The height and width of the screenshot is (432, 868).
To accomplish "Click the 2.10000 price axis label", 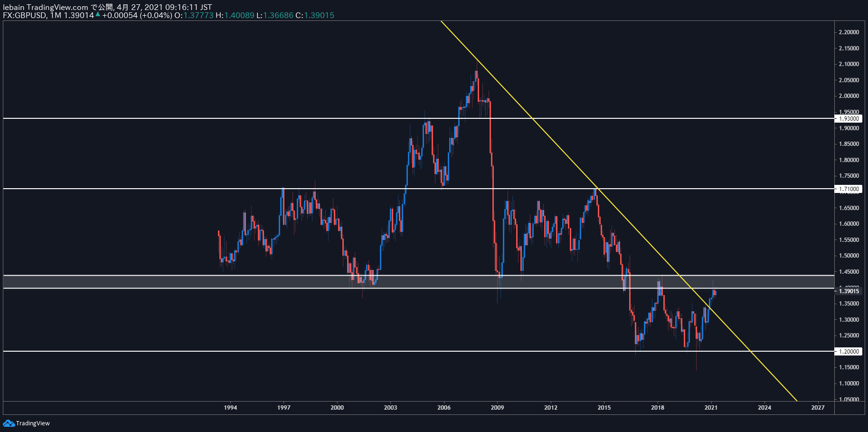I will click(849, 64).
